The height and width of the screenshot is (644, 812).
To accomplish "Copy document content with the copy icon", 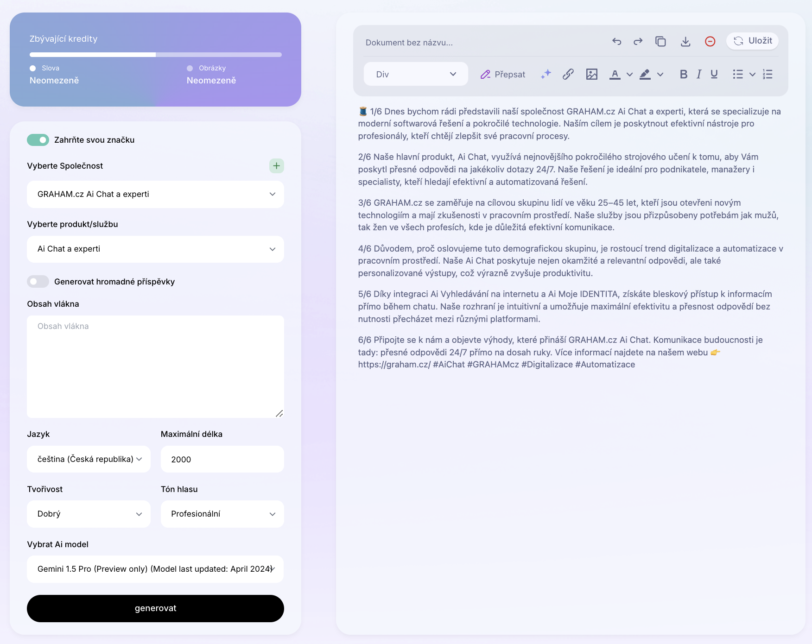I will tap(660, 42).
